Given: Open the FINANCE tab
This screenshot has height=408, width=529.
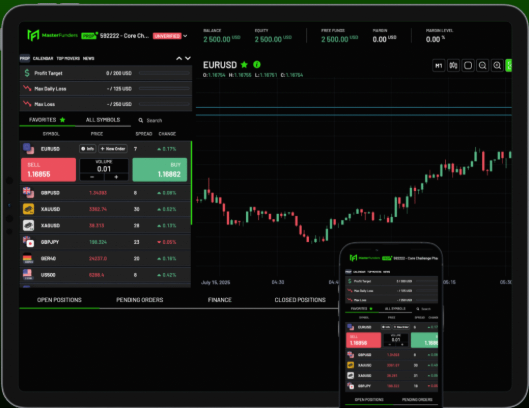Looking at the screenshot, I should [x=220, y=300].
